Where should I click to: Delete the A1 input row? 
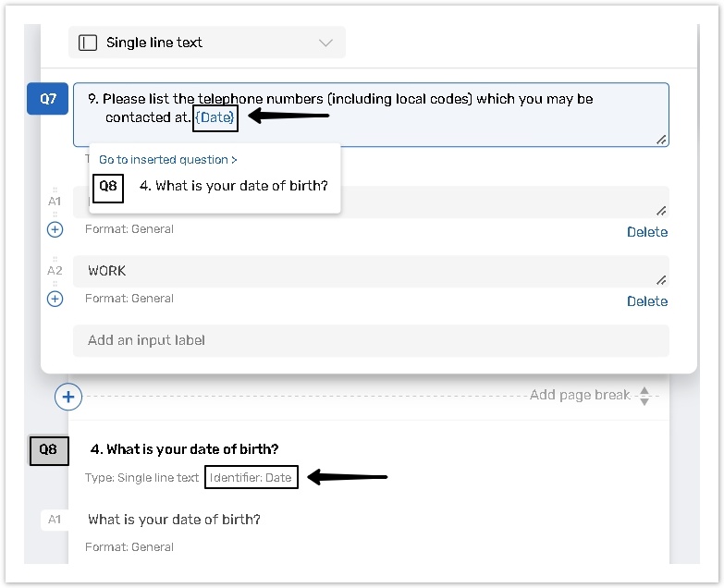coord(646,232)
